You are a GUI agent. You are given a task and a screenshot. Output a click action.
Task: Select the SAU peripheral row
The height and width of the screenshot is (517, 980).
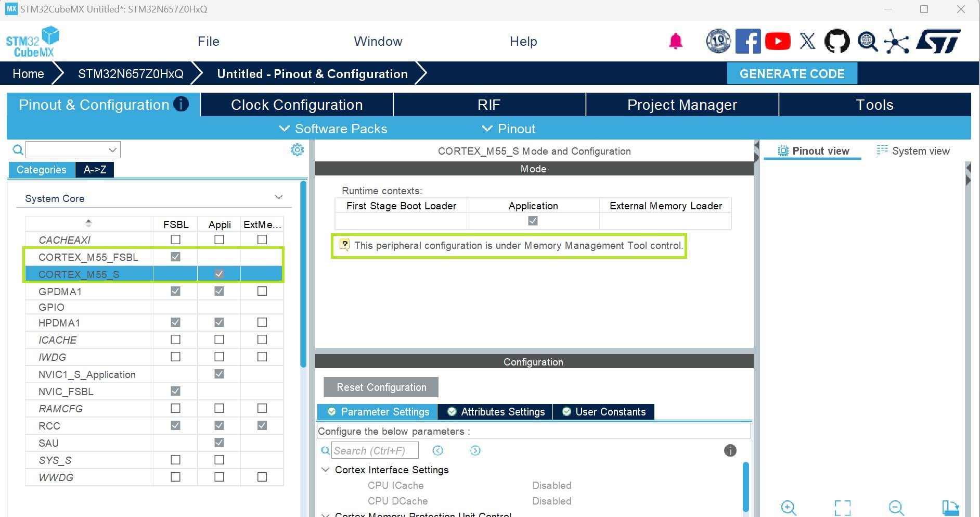154,443
